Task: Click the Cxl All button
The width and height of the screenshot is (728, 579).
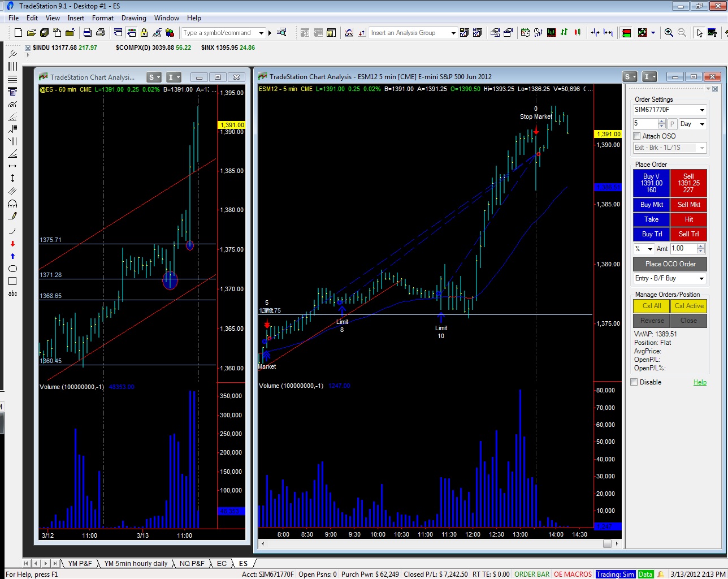Action: coord(652,306)
